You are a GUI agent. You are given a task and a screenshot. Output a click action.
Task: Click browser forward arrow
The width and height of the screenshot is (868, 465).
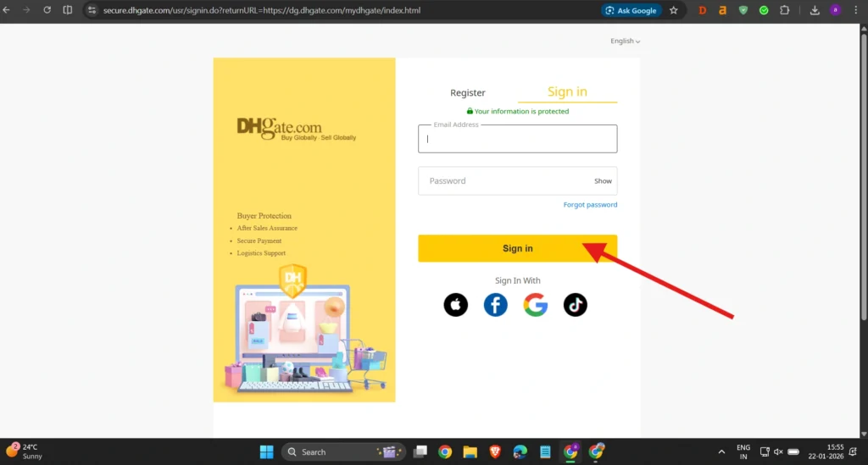tap(26, 10)
